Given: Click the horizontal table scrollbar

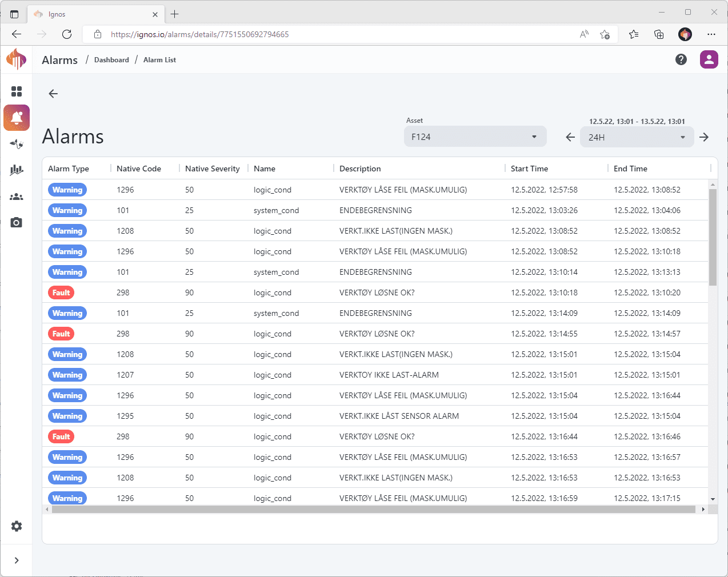Looking at the screenshot, I should click(x=374, y=509).
